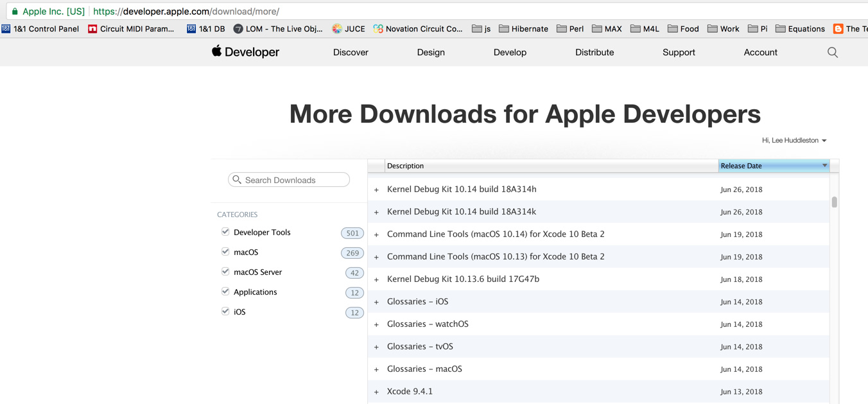Image resolution: width=868 pixels, height=404 pixels.
Task: Click the browser address bar URL
Action: 186,12
